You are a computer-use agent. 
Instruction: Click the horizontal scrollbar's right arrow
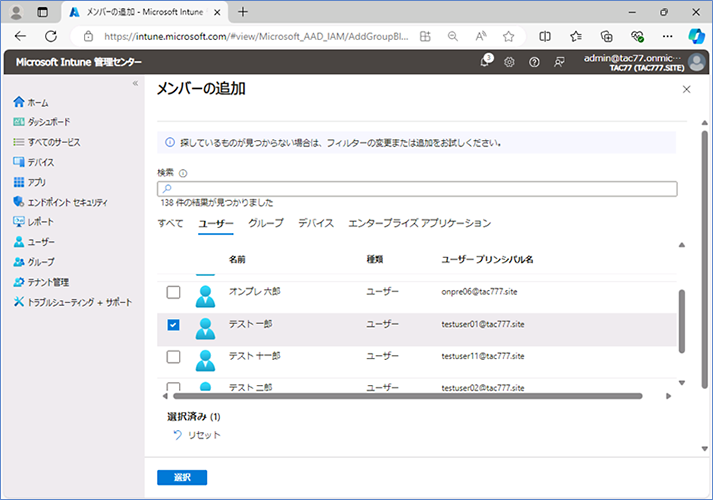[x=668, y=396]
